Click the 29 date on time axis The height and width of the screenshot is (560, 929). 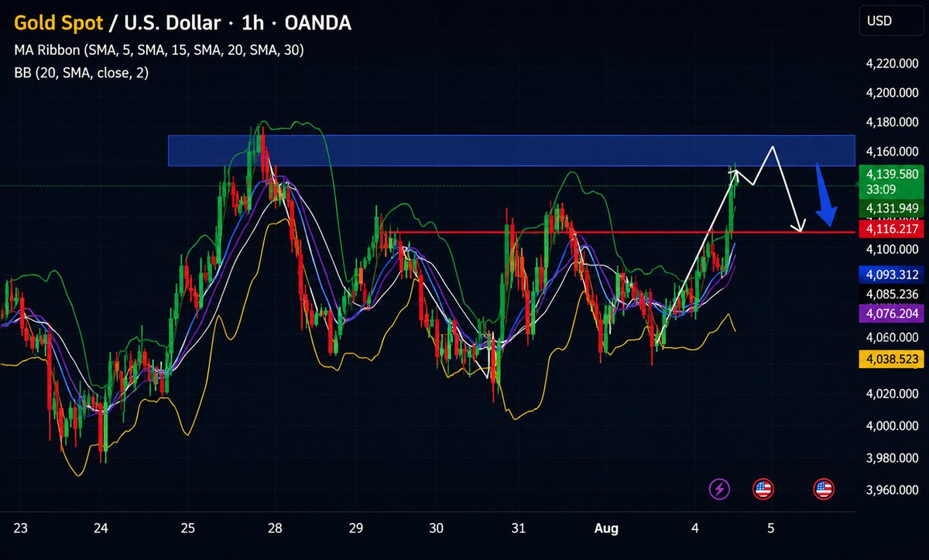click(x=356, y=529)
